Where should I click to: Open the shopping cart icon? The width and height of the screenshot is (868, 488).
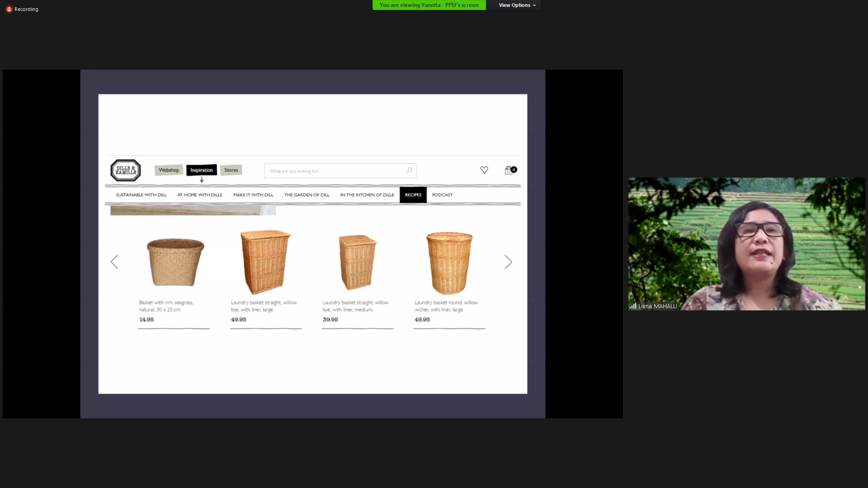[x=509, y=170]
